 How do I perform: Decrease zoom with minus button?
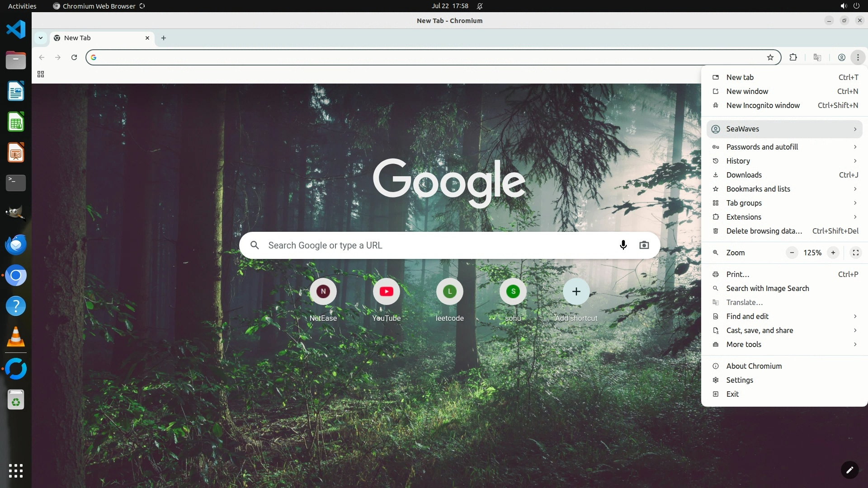tap(792, 253)
